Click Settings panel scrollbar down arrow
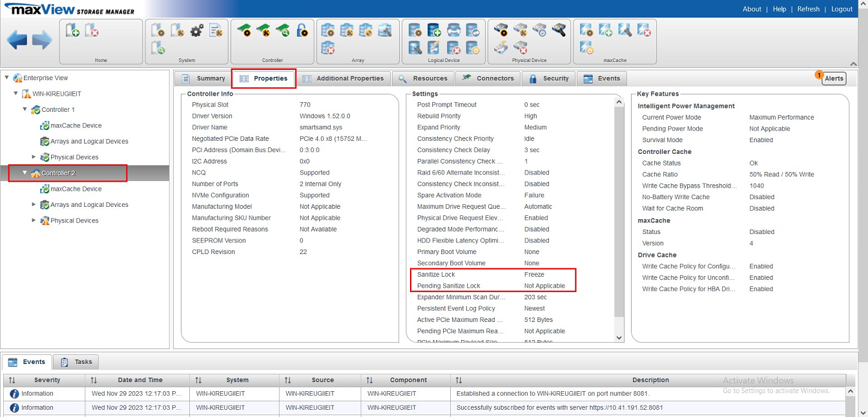The image size is (868, 417). pos(619,337)
